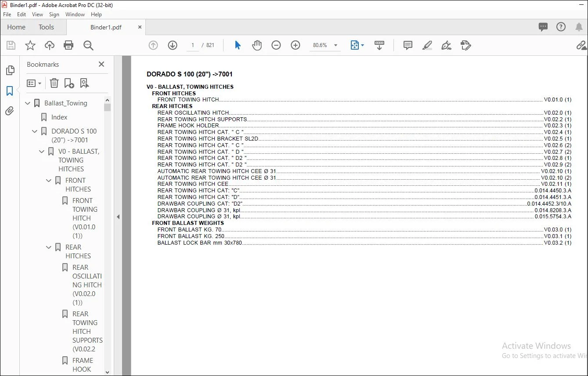
Task: Collapse V0 - BALLAST, TOWING HITCHES node
Action: [x=42, y=152]
